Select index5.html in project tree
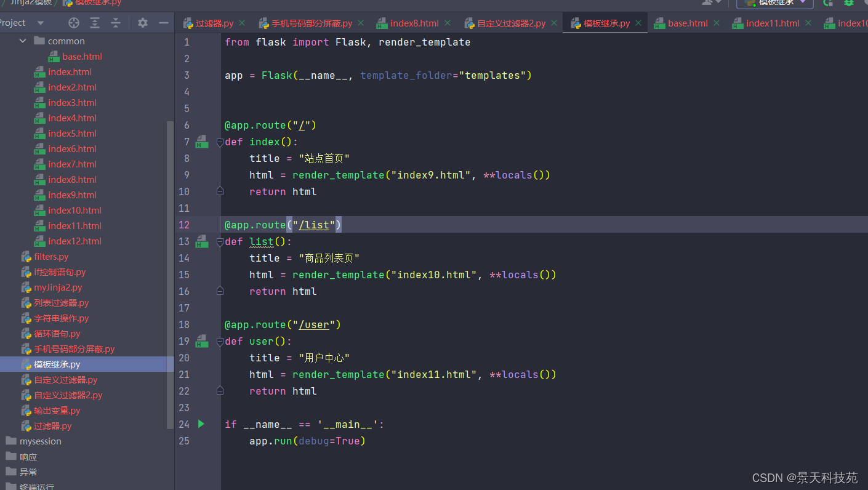Image resolution: width=868 pixels, height=490 pixels. pos(72,134)
